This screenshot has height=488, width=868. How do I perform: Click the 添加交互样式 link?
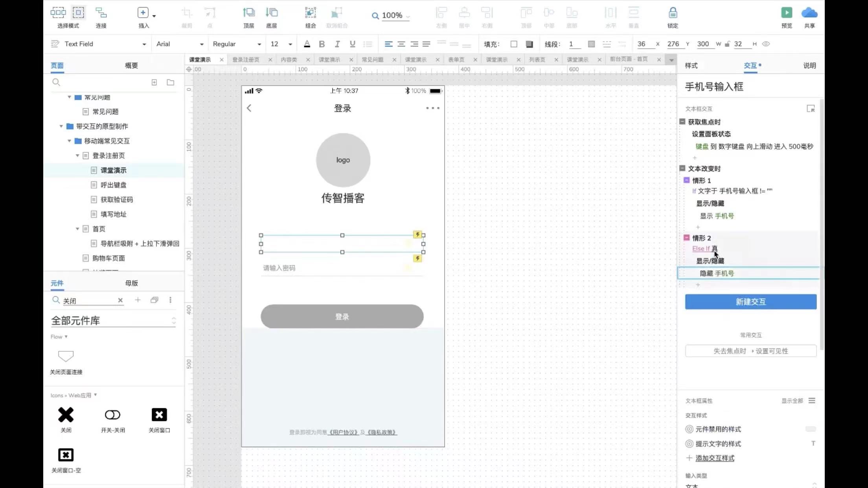point(715,458)
